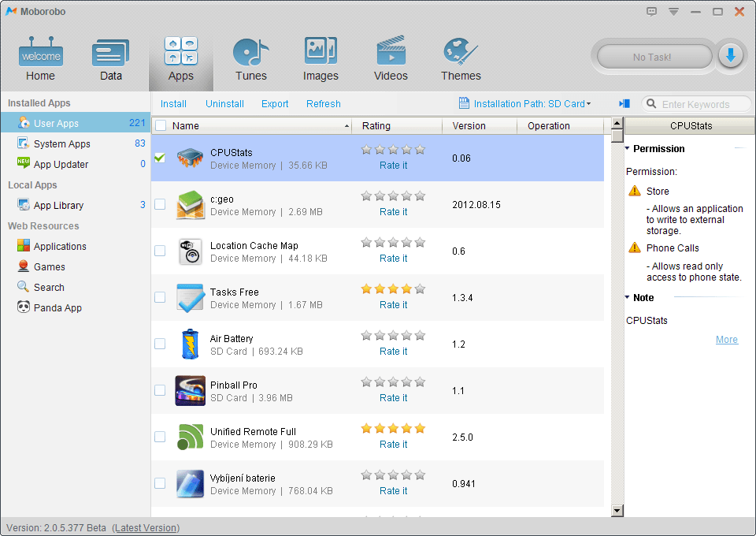This screenshot has height=536, width=756.
Task: Click the Phone Calls warning icon
Action: 635,248
